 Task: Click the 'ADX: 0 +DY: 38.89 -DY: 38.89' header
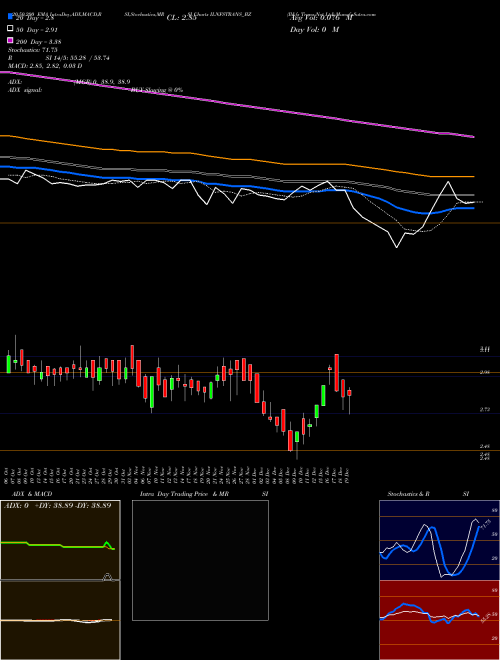coord(58,505)
